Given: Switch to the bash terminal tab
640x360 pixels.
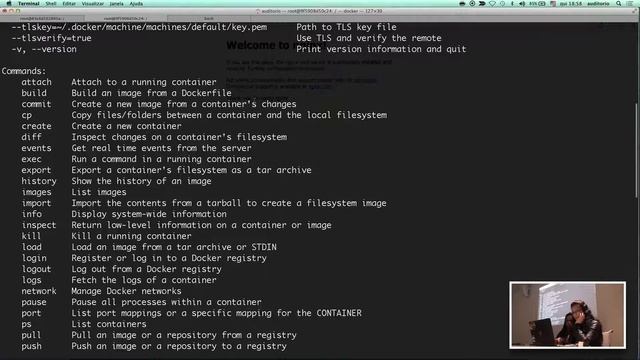Looking at the screenshot, I should (209, 18).
